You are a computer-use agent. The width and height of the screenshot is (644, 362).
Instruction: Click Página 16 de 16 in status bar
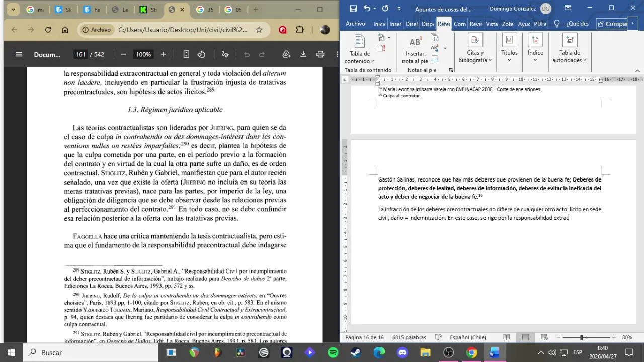click(x=364, y=337)
